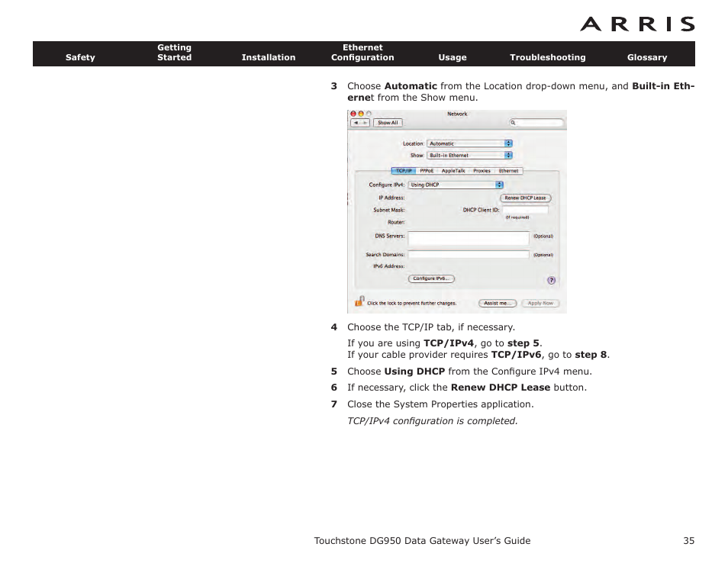
Task: Click the red close button in the Network window
Action: point(353,114)
